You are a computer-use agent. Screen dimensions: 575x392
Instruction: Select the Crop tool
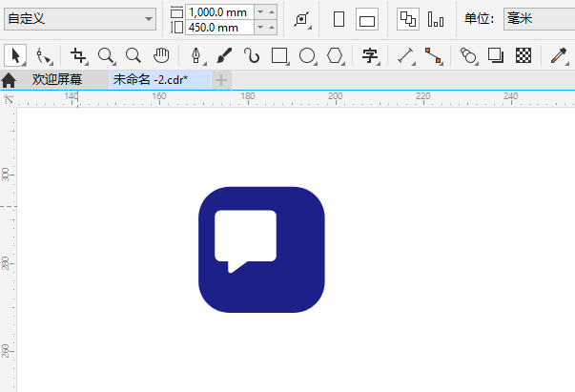pos(78,55)
